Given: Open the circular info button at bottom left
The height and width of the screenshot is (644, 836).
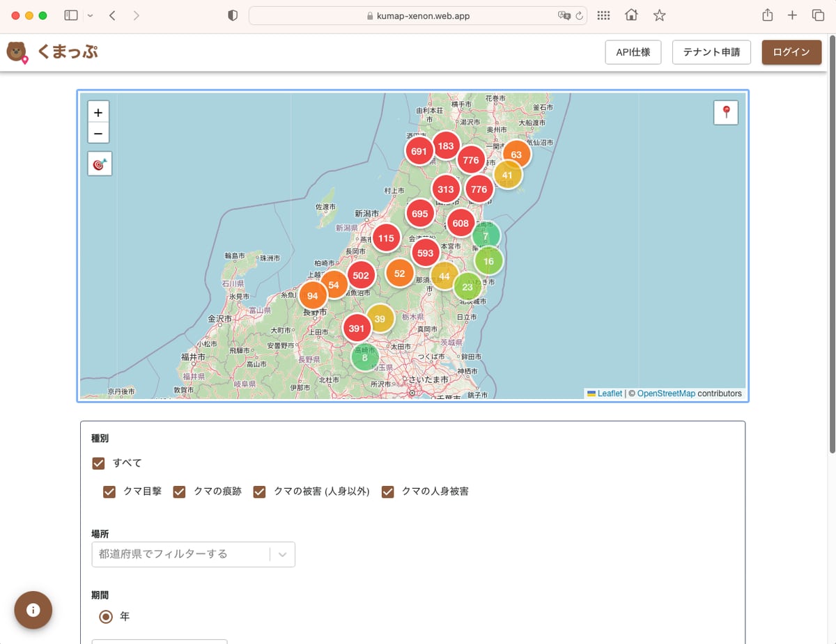Looking at the screenshot, I should pyautogui.click(x=33, y=610).
